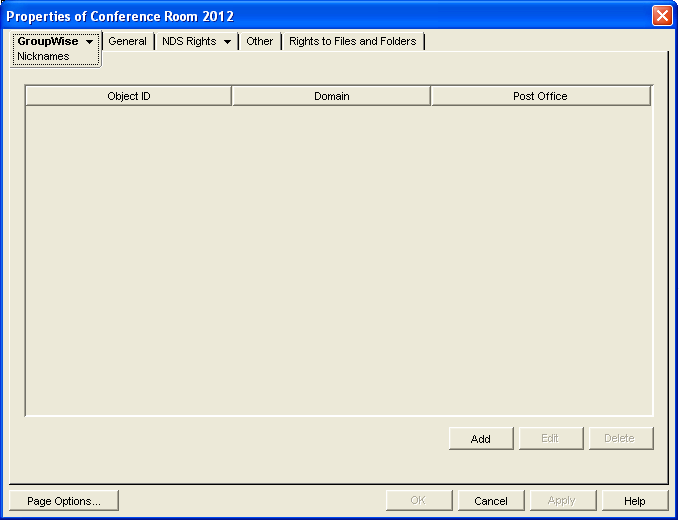Open Help for this page
This screenshot has width=679, height=520.
635,501
